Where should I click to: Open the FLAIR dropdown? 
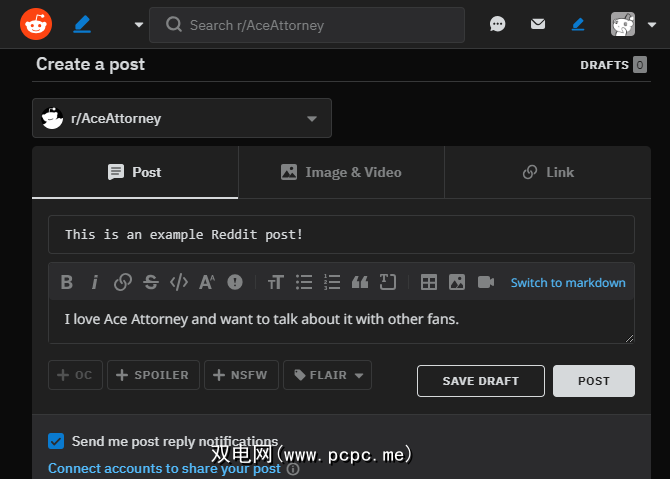(327, 375)
